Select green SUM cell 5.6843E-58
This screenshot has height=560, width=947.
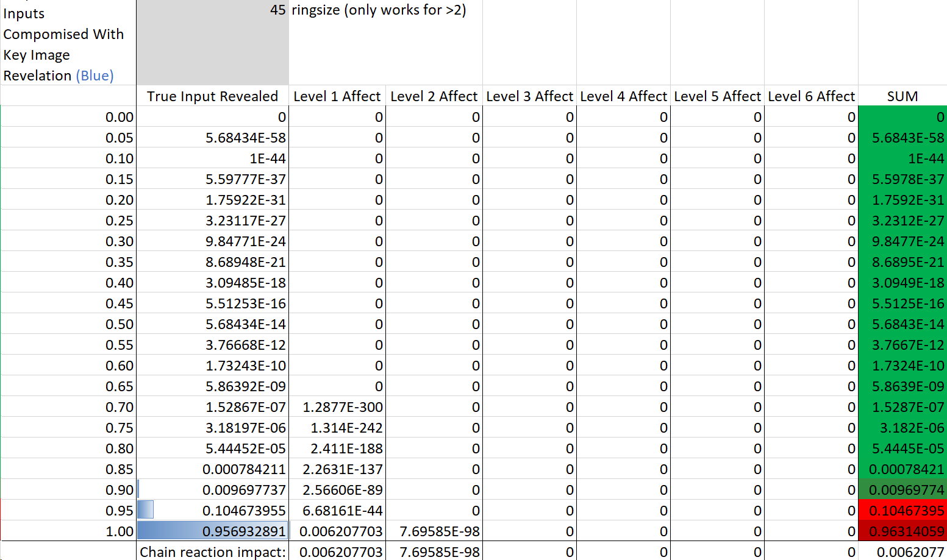point(902,137)
